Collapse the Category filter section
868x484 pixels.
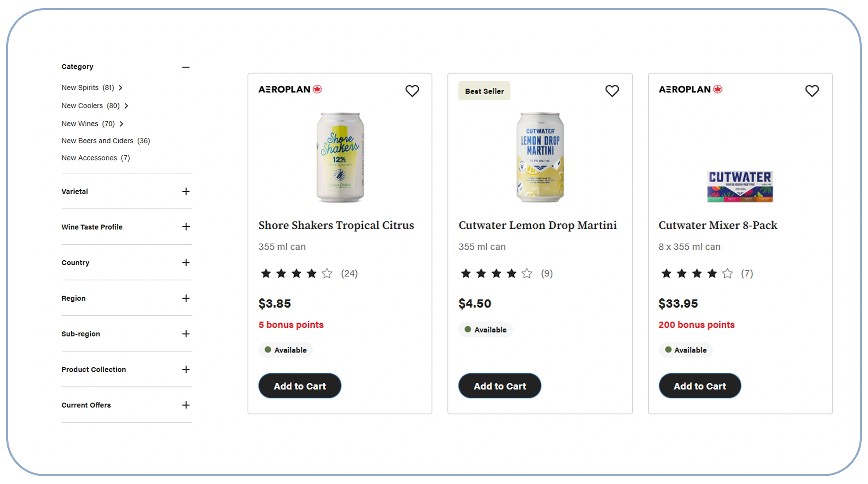tap(186, 67)
